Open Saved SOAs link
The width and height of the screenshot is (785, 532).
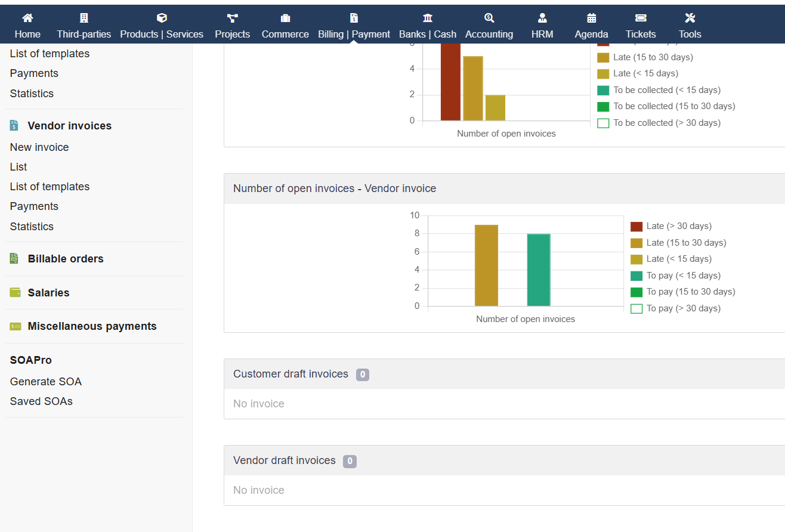coord(41,401)
